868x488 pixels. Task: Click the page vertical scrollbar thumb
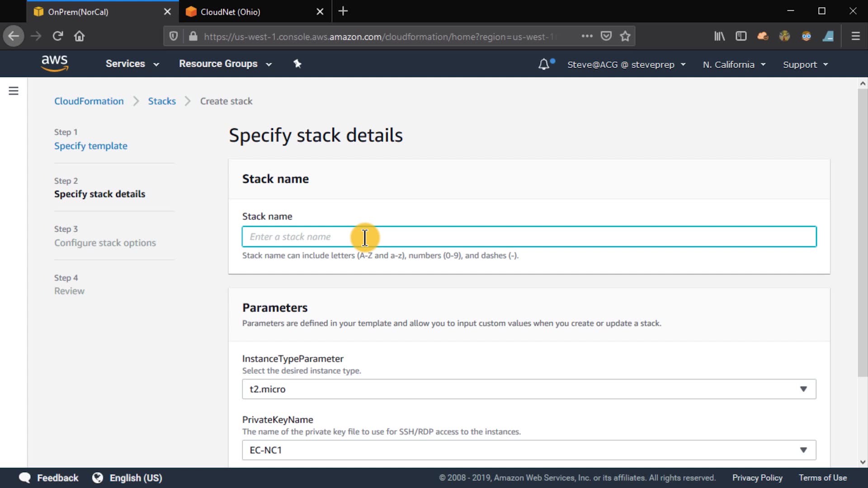[863, 233]
